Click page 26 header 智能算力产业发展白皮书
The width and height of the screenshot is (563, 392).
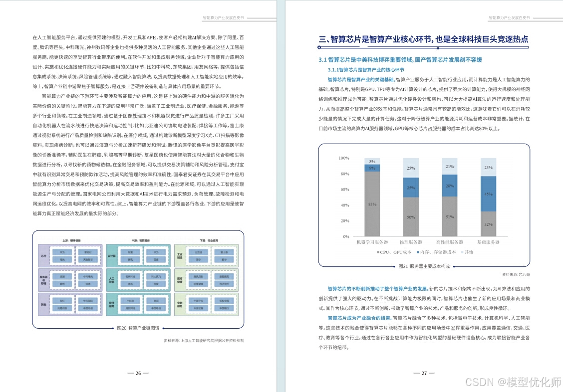[223, 17]
